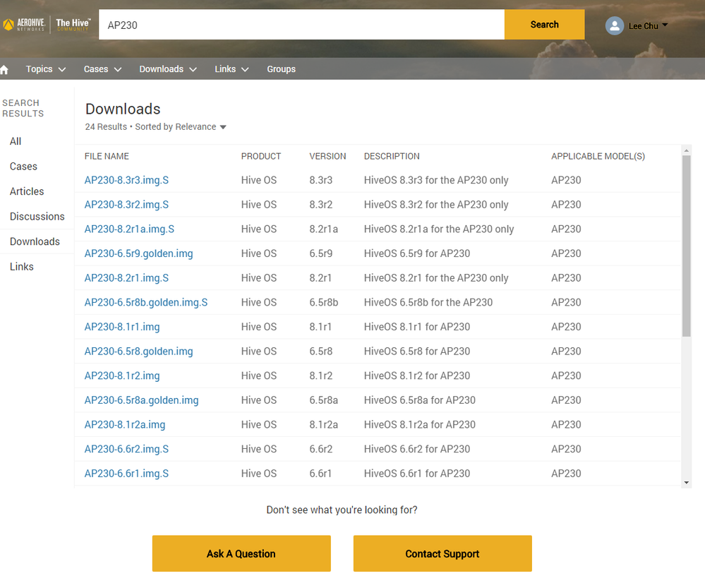Click the scrollbar down arrow
The image size is (705, 588).
point(686,483)
